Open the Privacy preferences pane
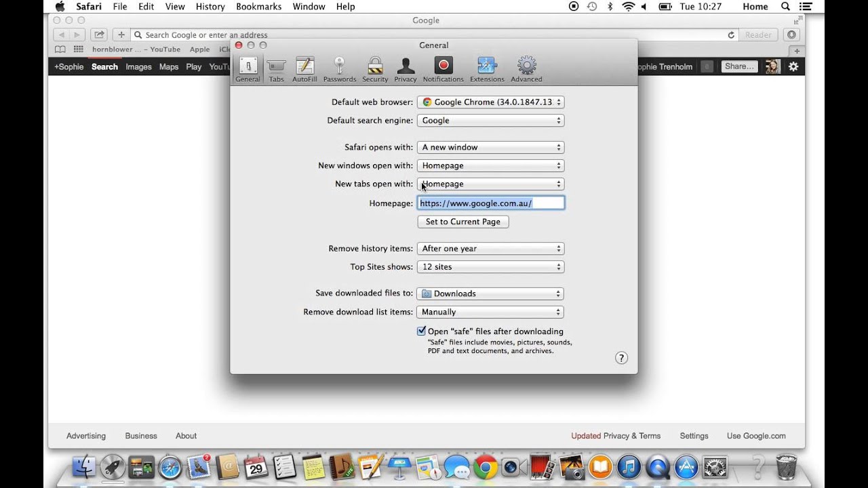Viewport: 868px width, 488px height. click(x=406, y=70)
